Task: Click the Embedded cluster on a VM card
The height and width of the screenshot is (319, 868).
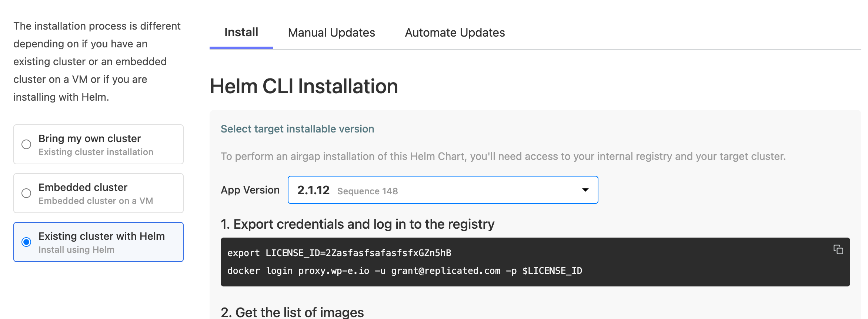Action: click(98, 193)
